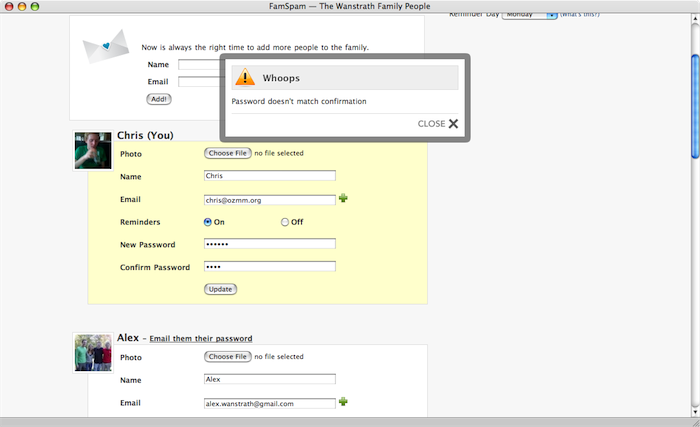700x427 pixels.
Task: Open the 'what's this?' help link
Action: coord(581,15)
